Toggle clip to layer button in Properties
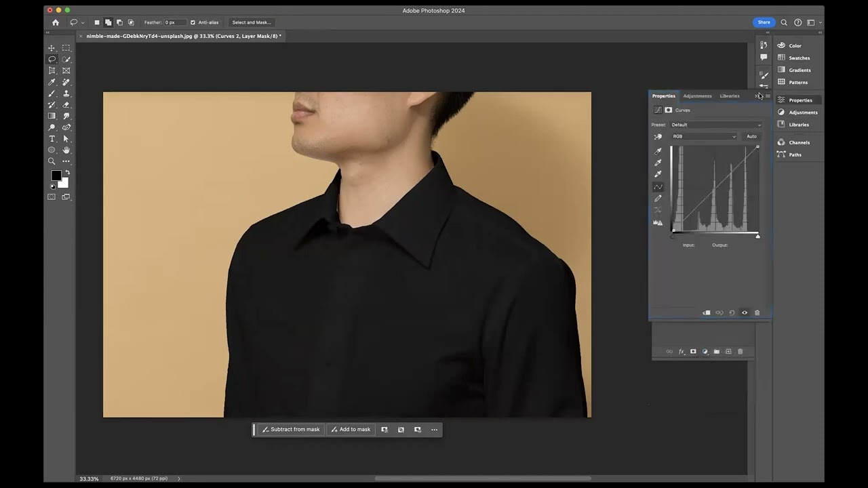Viewport: 868px width, 488px height. coord(707,312)
